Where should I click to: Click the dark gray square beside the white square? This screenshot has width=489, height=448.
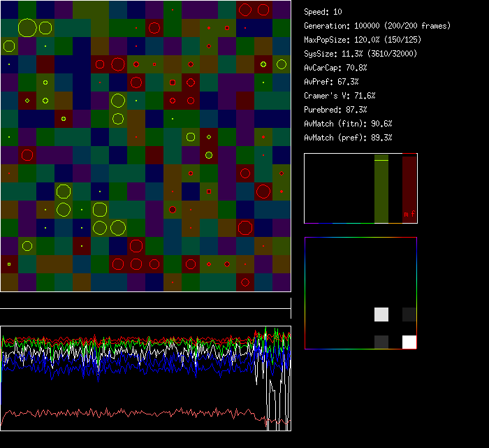[381, 342]
